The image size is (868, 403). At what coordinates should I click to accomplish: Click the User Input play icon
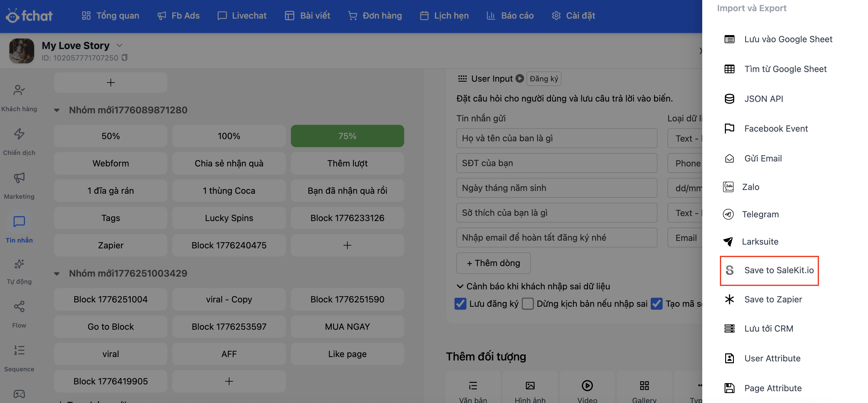pos(520,79)
